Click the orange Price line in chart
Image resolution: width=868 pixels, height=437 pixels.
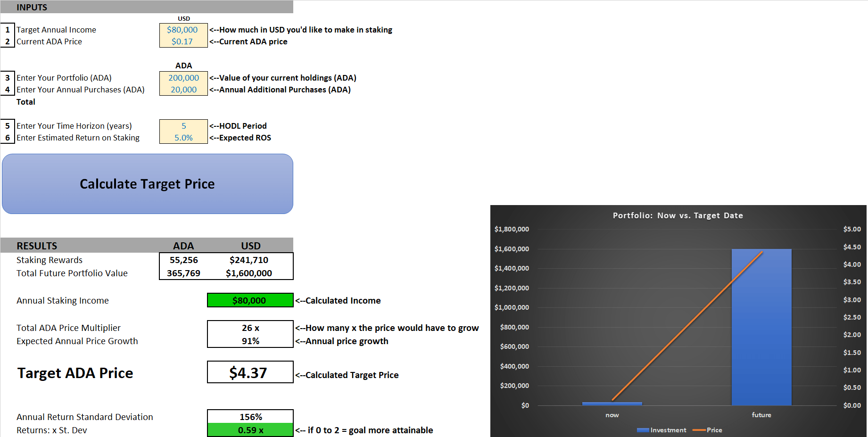pos(687,326)
